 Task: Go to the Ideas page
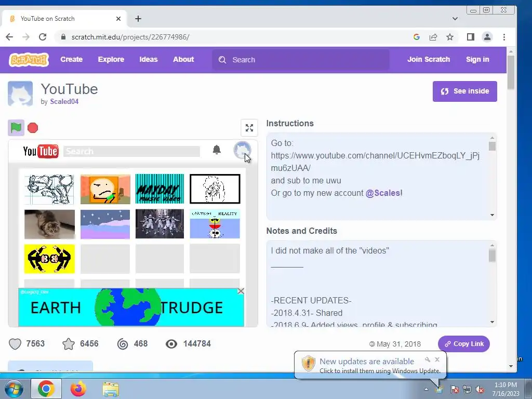[149, 59]
